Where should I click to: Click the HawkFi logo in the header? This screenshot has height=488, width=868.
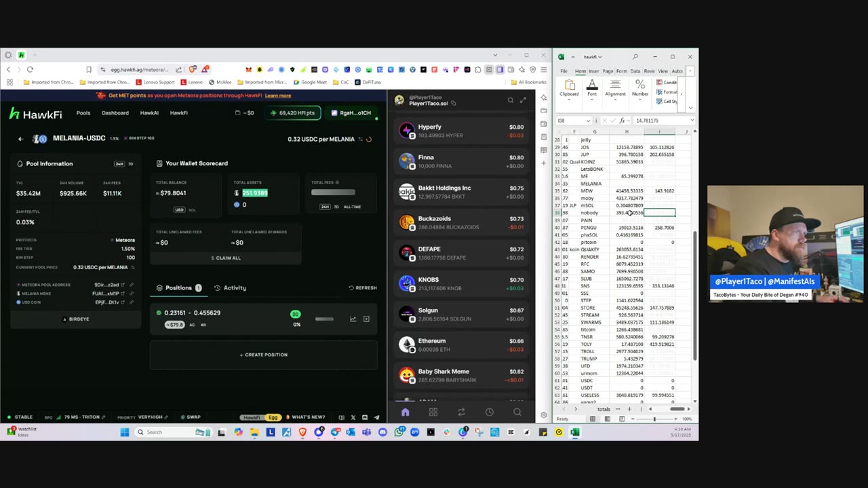pyautogui.click(x=35, y=114)
